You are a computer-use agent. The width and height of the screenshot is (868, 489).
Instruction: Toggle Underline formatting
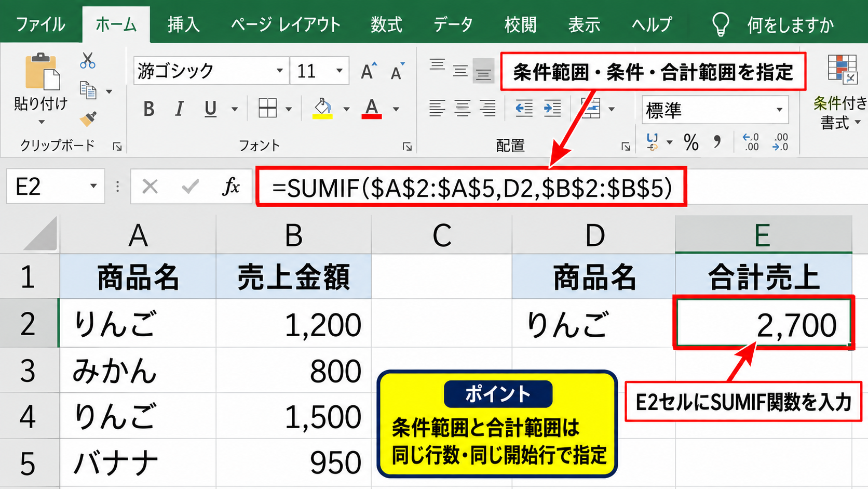(x=210, y=109)
